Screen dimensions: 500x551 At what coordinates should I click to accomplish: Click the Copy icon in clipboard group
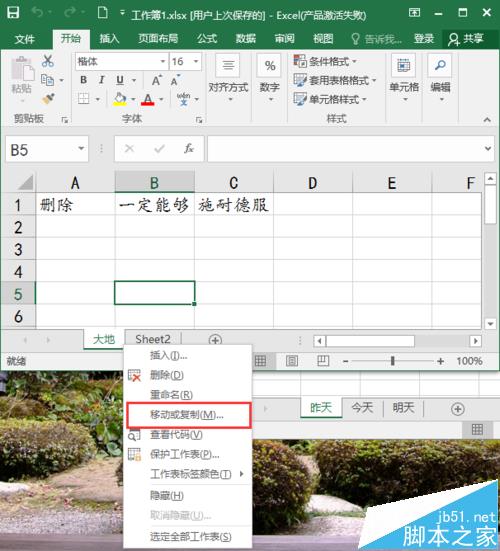pyautogui.click(x=47, y=80)
